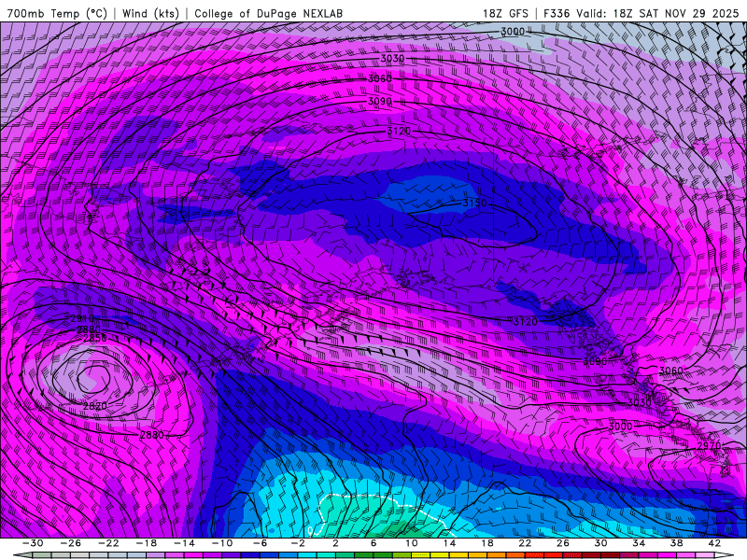Click the 'Valid: 18Z SAT NOV 29 2025' text
747x560 pixels.
[x=657, y=13]
